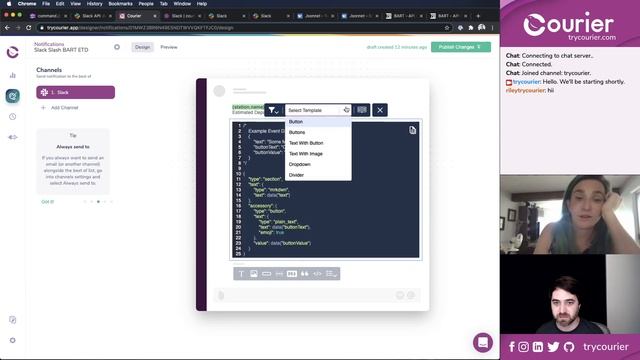
Task: Open the notes icon in lower sidebar
Action: pos(13,320)
